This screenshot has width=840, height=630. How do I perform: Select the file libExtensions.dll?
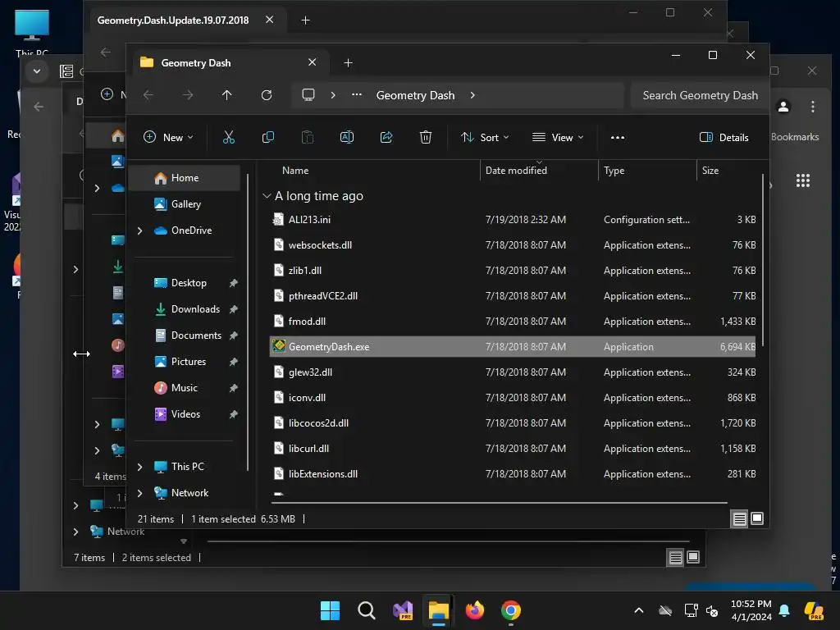[x=514, y=474]
